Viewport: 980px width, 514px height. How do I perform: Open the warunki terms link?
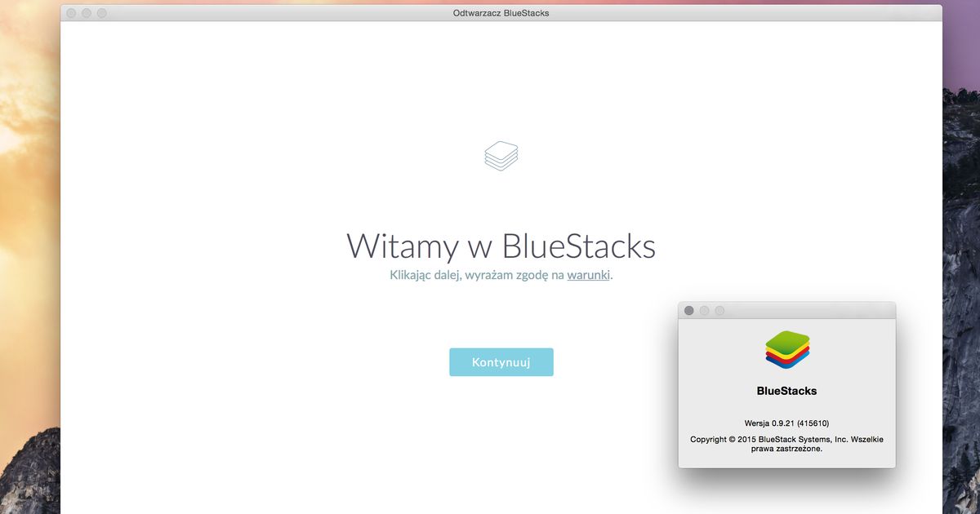pos(588,275)
